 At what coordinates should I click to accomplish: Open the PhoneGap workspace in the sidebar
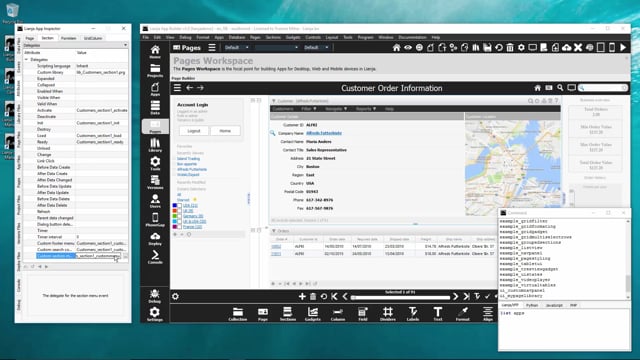tap(155, 219)
